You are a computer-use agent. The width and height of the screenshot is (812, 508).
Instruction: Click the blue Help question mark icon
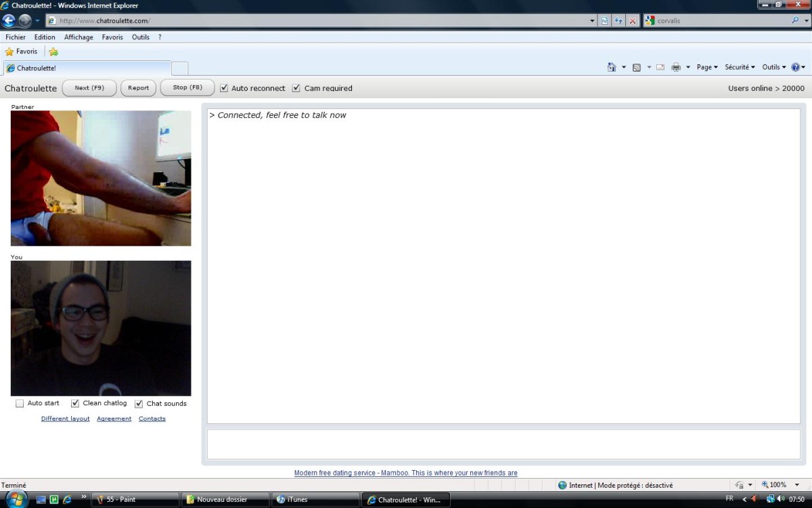(x=795, y=67)
